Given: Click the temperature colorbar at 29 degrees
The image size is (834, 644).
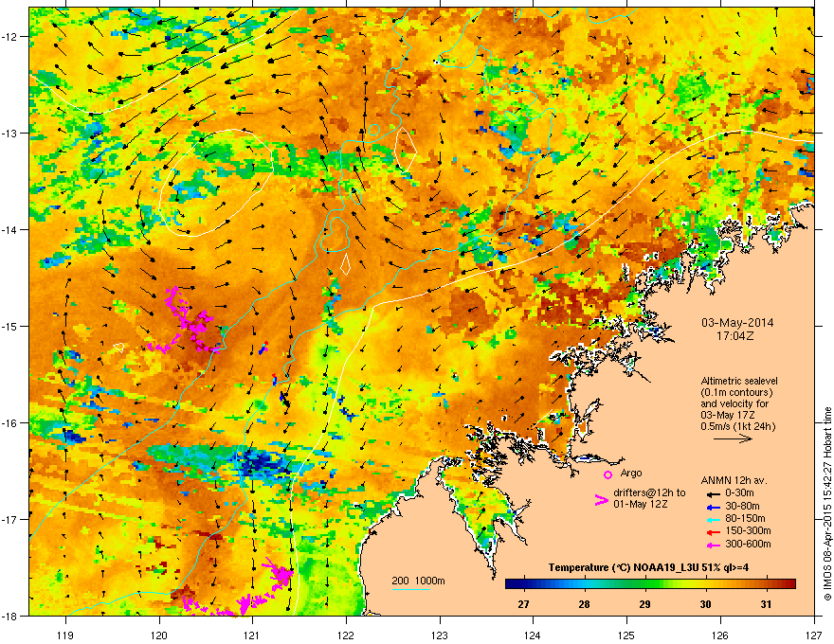Looking at the screenshot, I should pyautogui.click(x=644, y=584).
